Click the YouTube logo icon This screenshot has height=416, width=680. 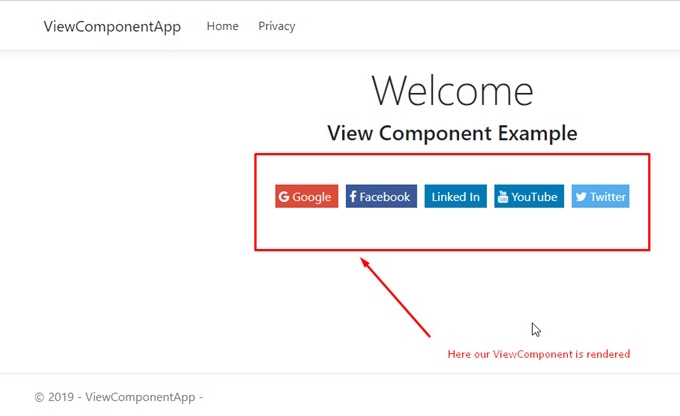(502, 197)
